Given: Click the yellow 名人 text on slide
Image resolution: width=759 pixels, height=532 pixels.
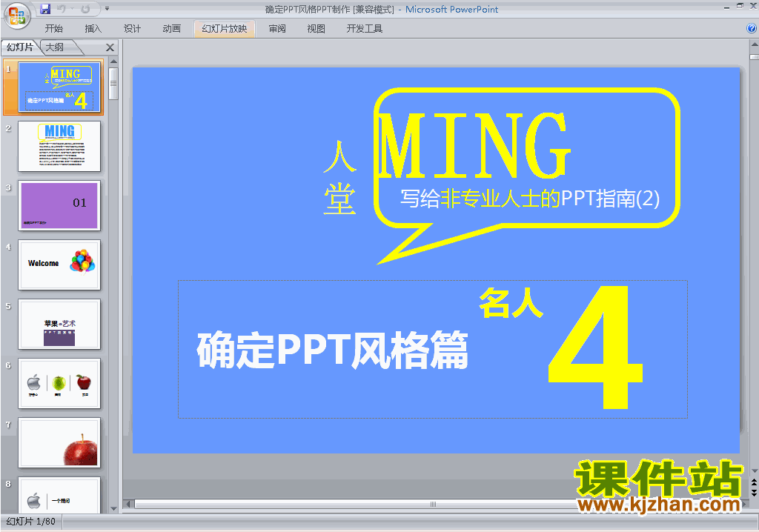Looking at the screenshot, I should [x=511, y=303].
